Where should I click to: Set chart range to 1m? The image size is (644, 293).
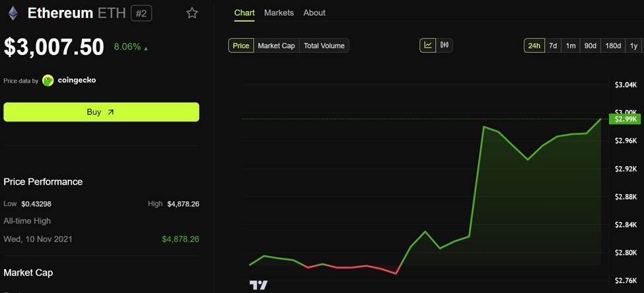(571, 46)
